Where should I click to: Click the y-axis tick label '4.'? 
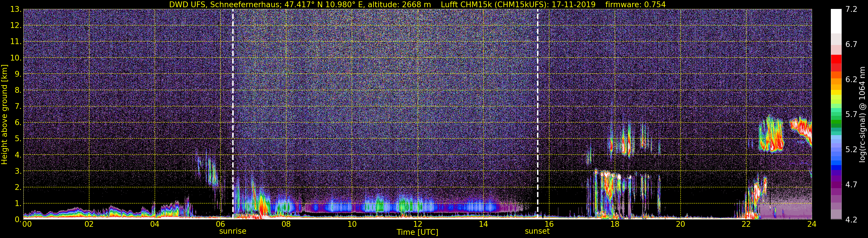coord(18,155)
